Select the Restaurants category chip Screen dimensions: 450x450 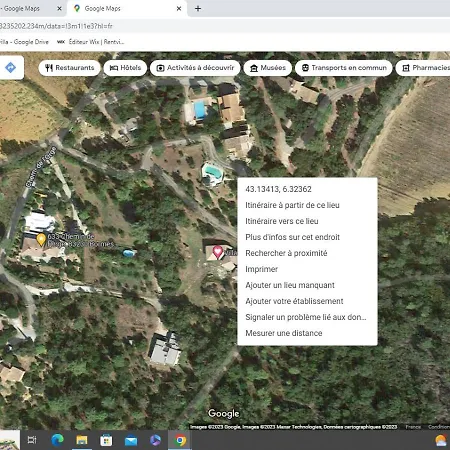click(x=69, y=68)
